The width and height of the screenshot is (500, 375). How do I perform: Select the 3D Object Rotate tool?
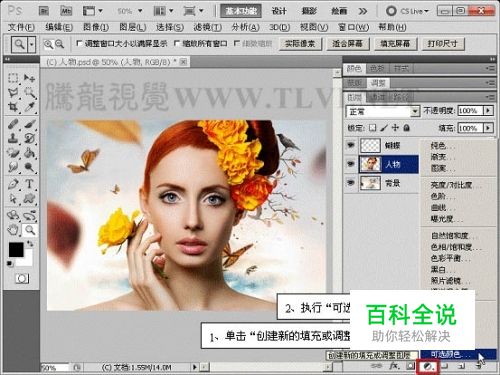click(x=13, y=216)
